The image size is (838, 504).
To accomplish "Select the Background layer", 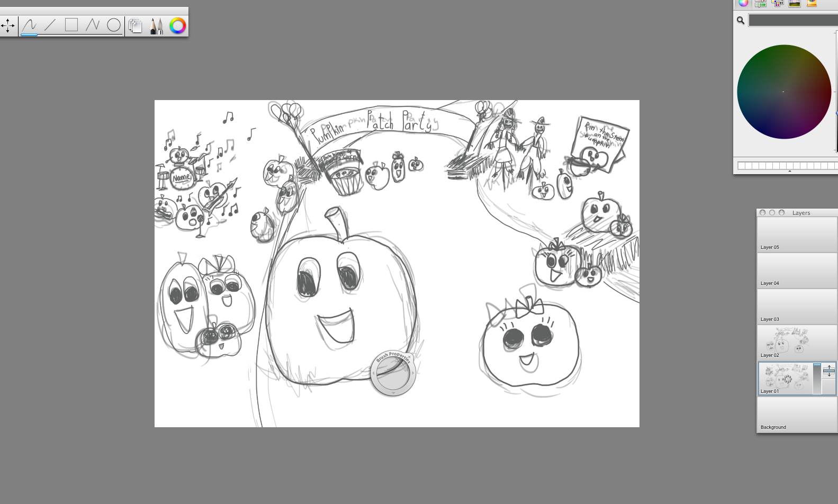I will click(797, 415).
